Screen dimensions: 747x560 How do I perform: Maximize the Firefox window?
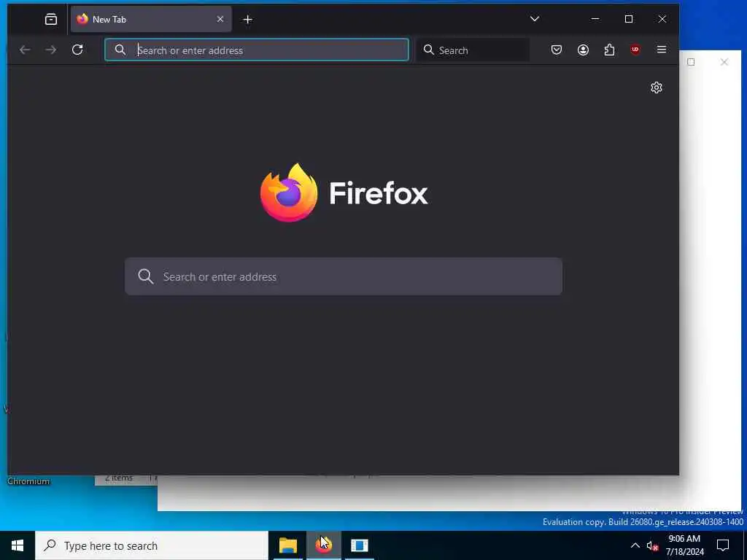click(x=629, y=19)
